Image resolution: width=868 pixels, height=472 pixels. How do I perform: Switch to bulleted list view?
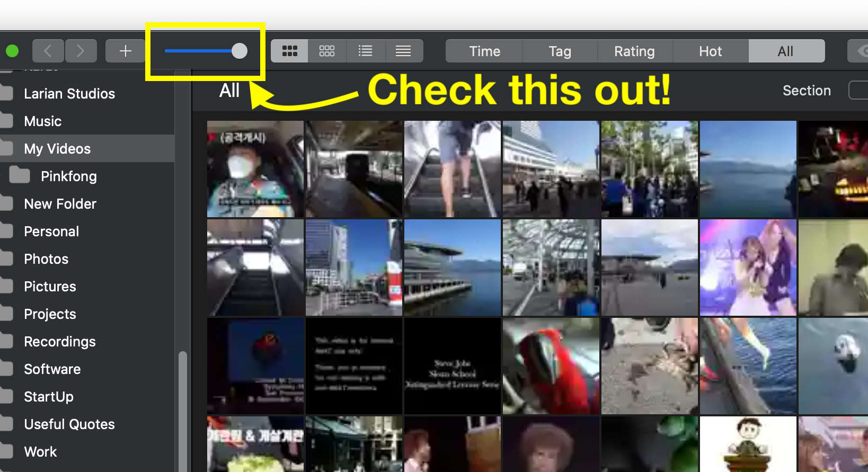tap(365, 51)
